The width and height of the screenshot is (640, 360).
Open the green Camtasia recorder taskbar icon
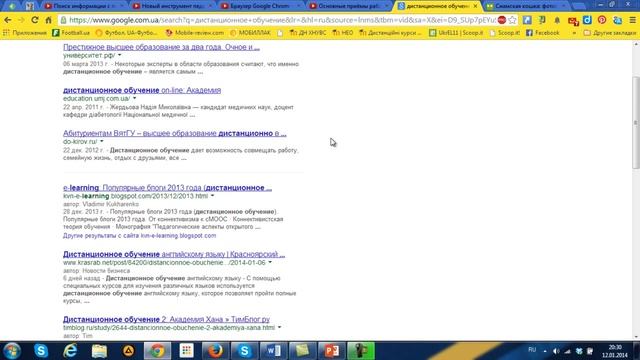click(361, 351)
